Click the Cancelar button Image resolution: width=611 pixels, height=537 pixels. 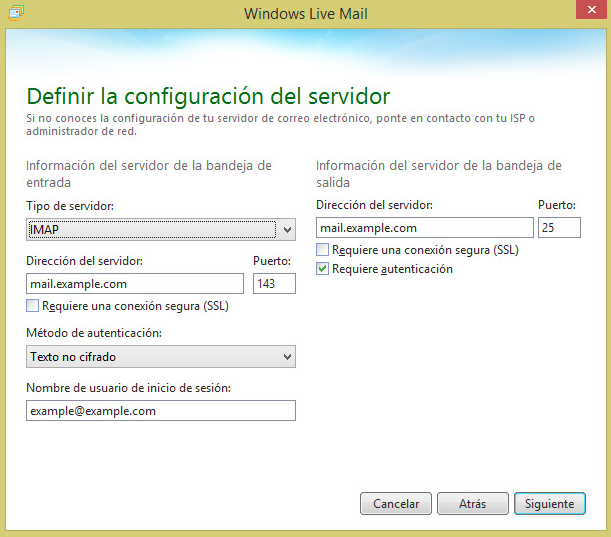(x=396, y=503)
